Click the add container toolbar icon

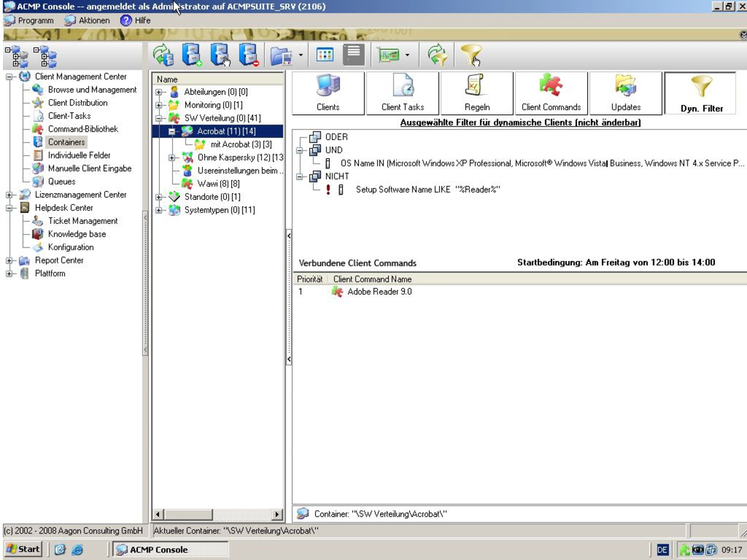[191, 55]
